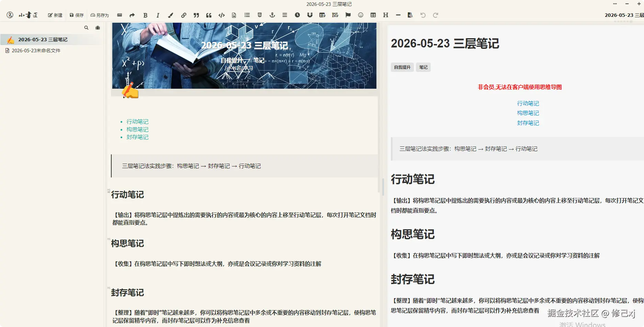644x327 pixels.
Task: Click the cover banner image in the editor
Action: [244, 56]
